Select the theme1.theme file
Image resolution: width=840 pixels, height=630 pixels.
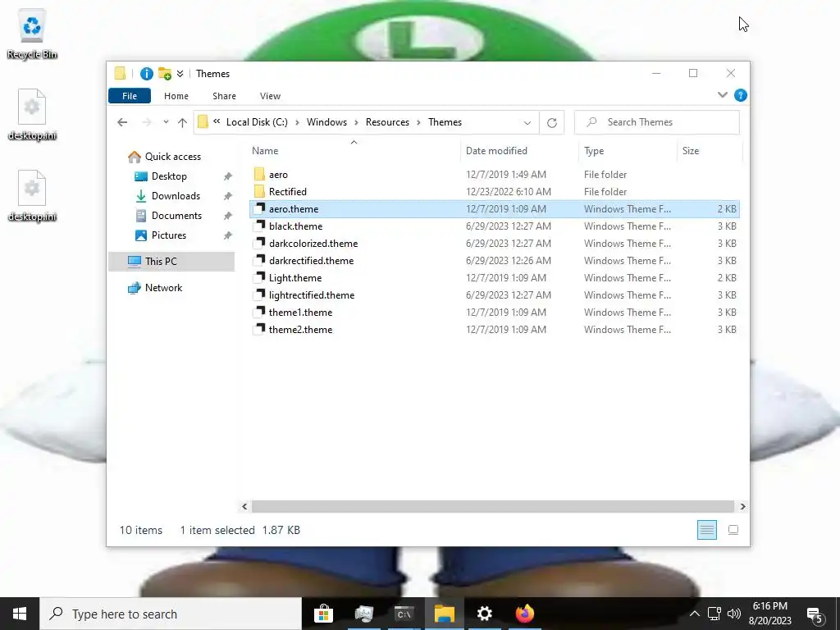click(495, 312)
